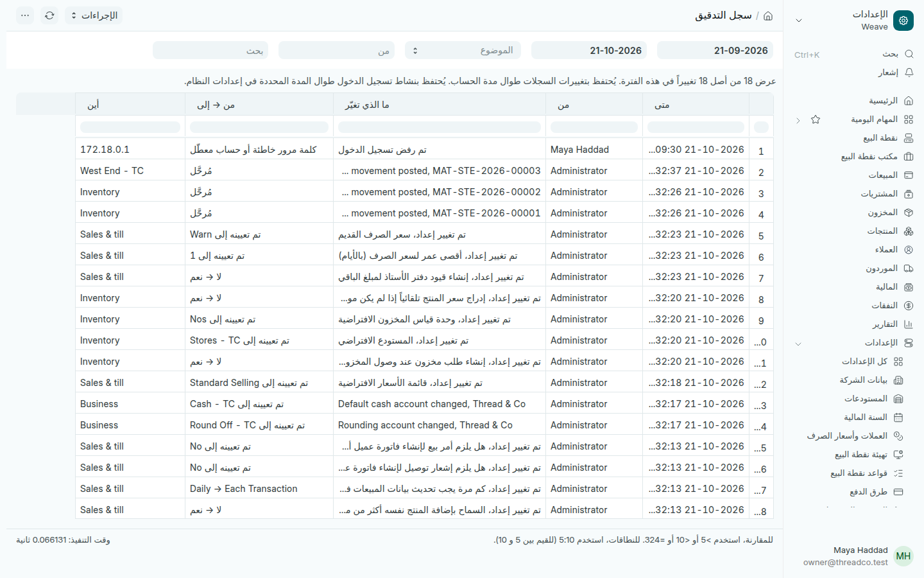Collapse the الإعدادات sidebar section chevron
Image resolution: width=924 pixels, height=578 pixels.
[x=798, y=344]
